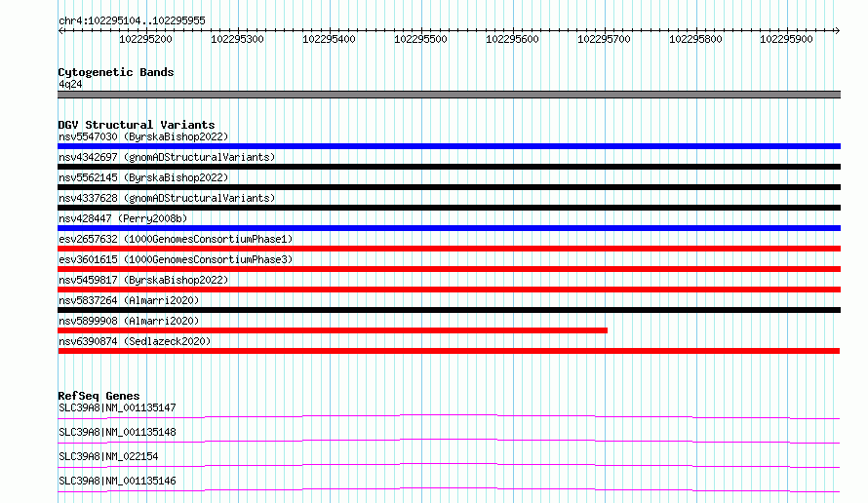Viewport: 868px width, 503px height.
Task: Click the 102295500 ruler position
Action: point(420,39)
